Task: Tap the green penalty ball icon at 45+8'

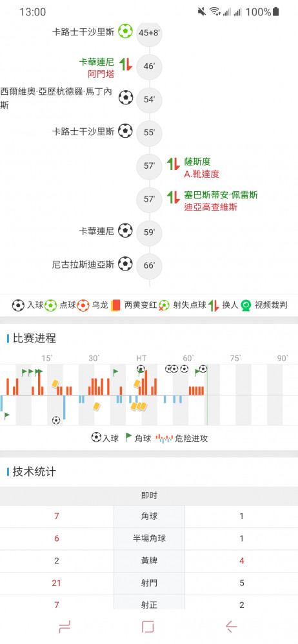Action: (126, 31)
